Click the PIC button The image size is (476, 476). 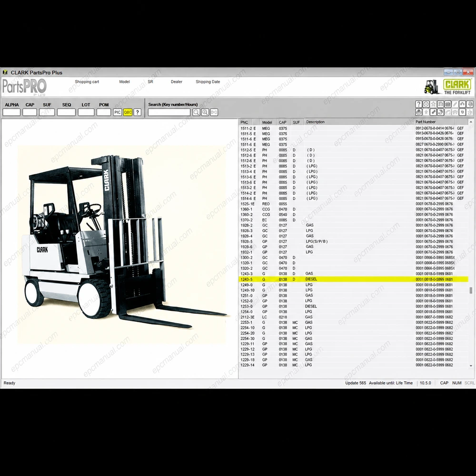click(x=118, y=112)
